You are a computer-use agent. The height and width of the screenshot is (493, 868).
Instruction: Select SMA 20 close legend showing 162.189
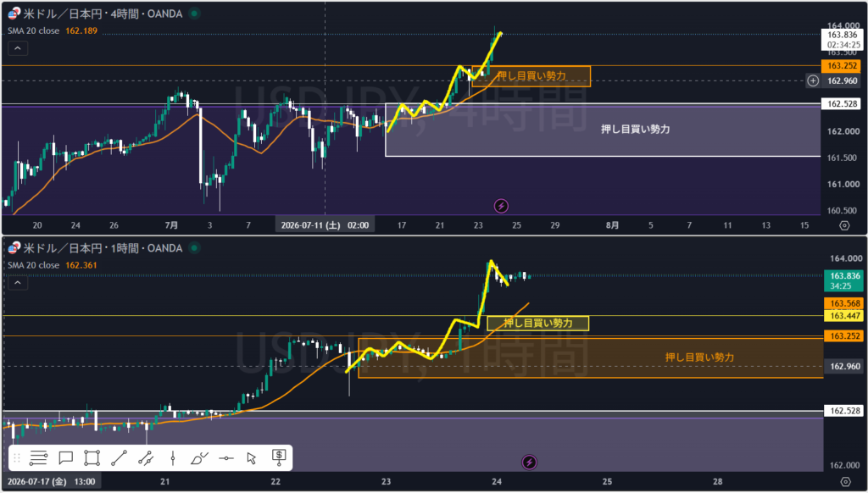pyautogui.click(x=53, y=31)
